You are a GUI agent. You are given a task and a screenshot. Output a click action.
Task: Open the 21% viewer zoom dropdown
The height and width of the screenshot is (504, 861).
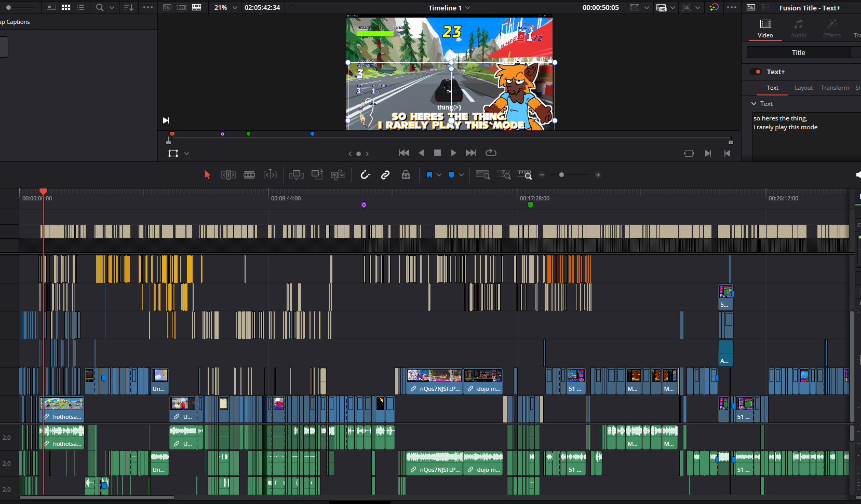[235, 8]
